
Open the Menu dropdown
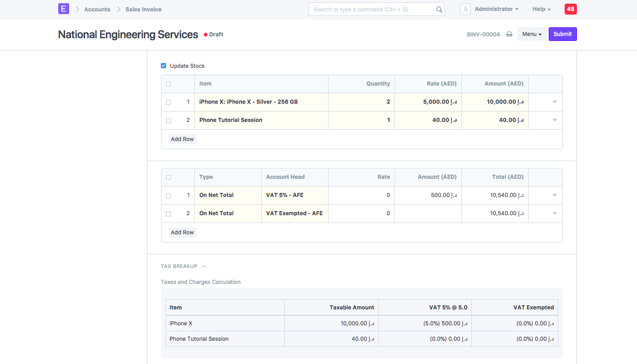click(532, 34)
